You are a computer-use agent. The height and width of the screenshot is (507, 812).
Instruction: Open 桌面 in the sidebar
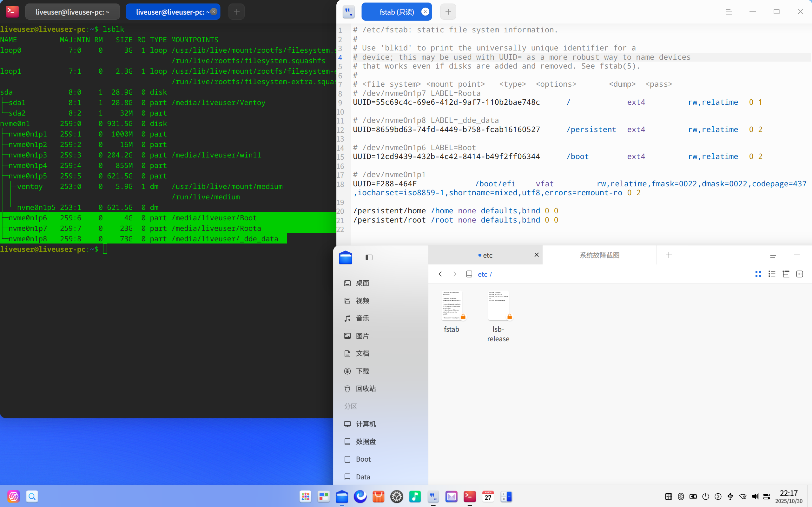[362, 283]
